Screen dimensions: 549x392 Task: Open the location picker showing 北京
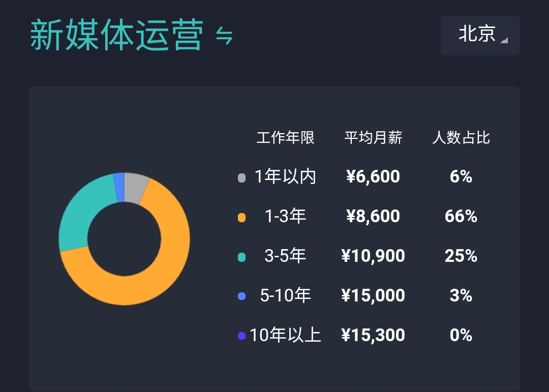480,35
